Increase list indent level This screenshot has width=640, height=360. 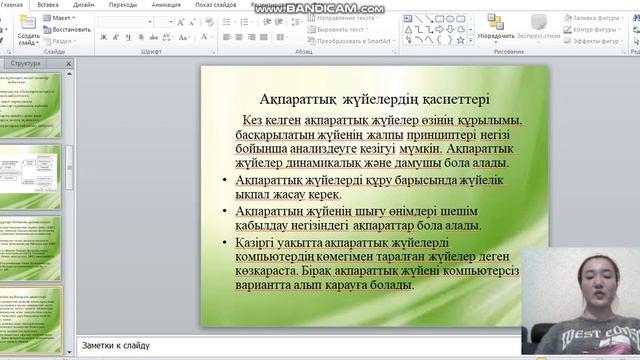pyautogui.click(x=279, y=22)
